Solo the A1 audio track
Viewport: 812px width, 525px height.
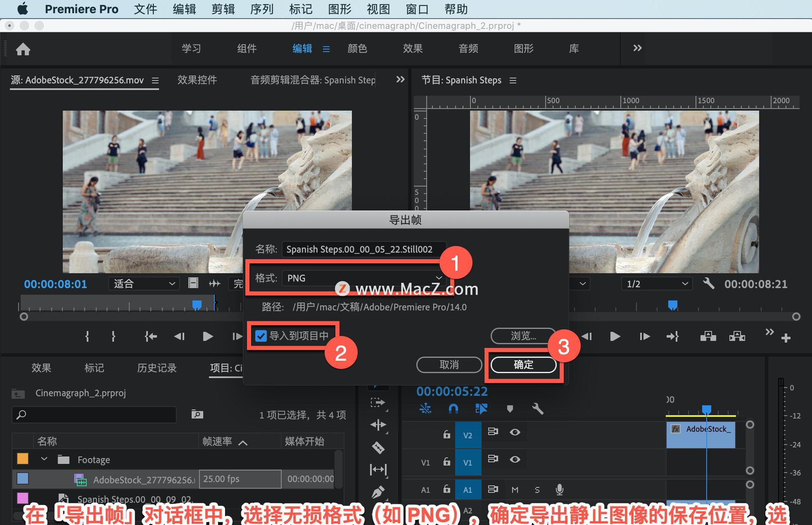(x=537, y=489)
